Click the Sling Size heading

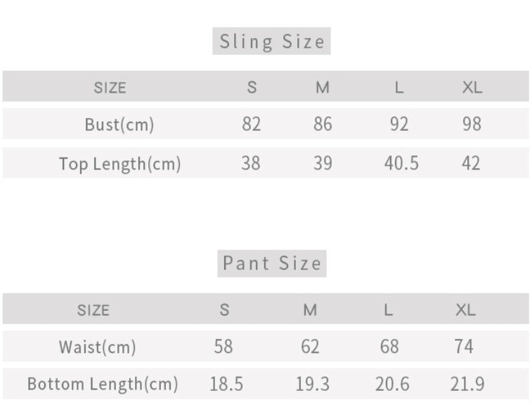coord(271,41)
